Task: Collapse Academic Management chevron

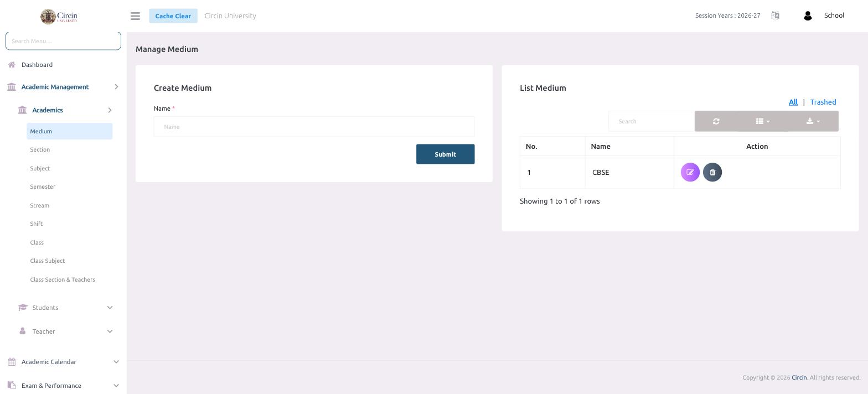Action: coord(116,87)
